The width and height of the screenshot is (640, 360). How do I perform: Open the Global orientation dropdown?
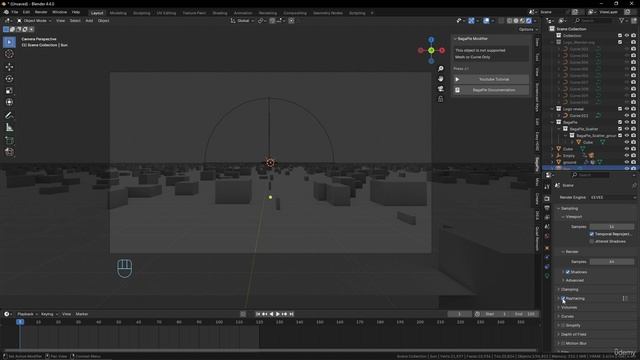click(242, 20)
